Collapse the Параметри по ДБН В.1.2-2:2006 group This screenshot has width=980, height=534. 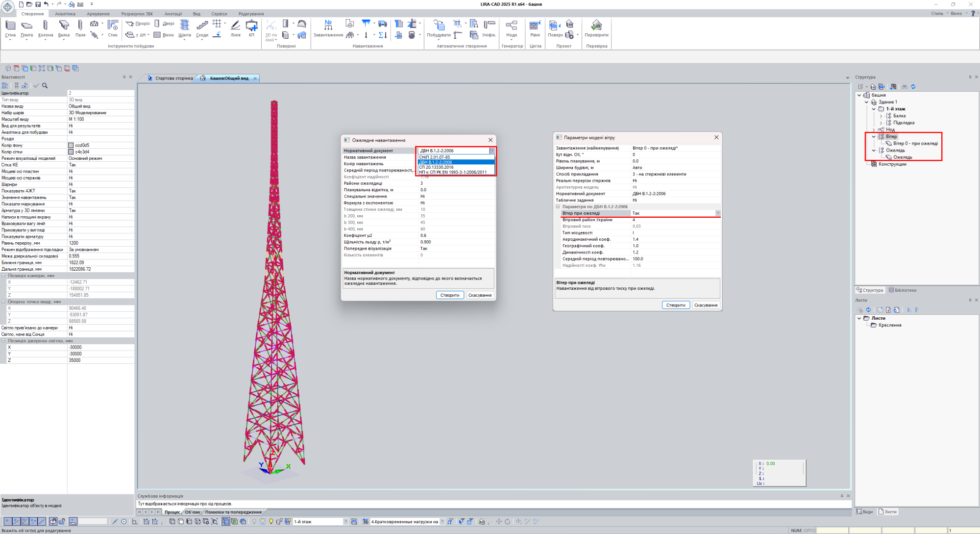pyautogui.click(x=558, y=207)
